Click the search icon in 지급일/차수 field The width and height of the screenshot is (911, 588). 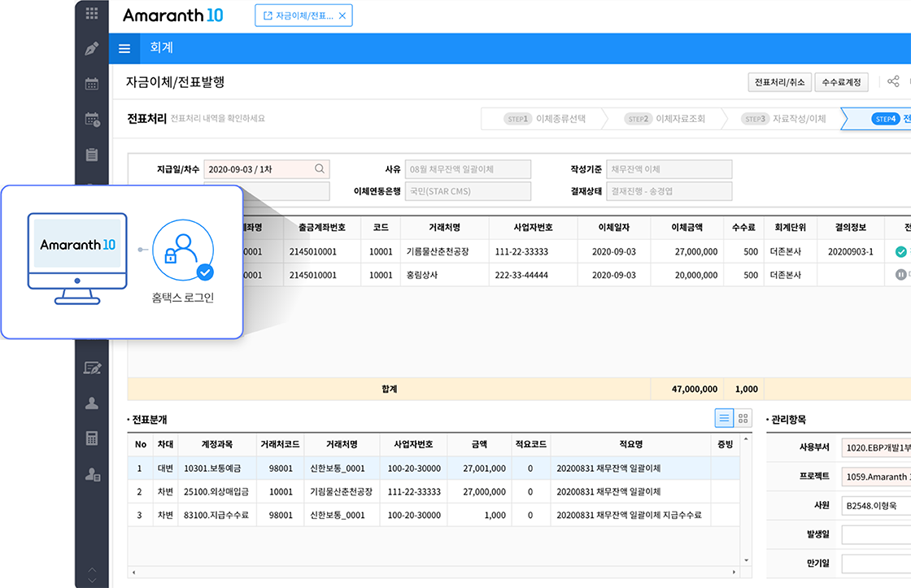320,169
